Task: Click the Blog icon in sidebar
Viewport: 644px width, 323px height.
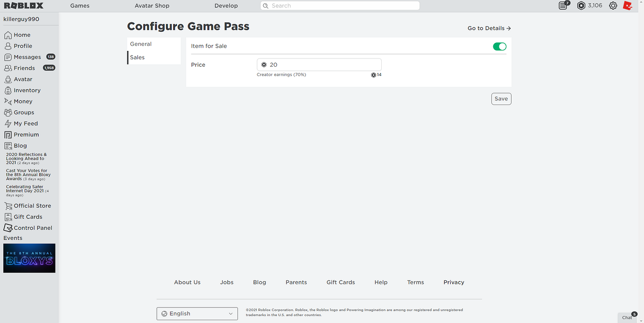Action: click(x=8, y=146)
